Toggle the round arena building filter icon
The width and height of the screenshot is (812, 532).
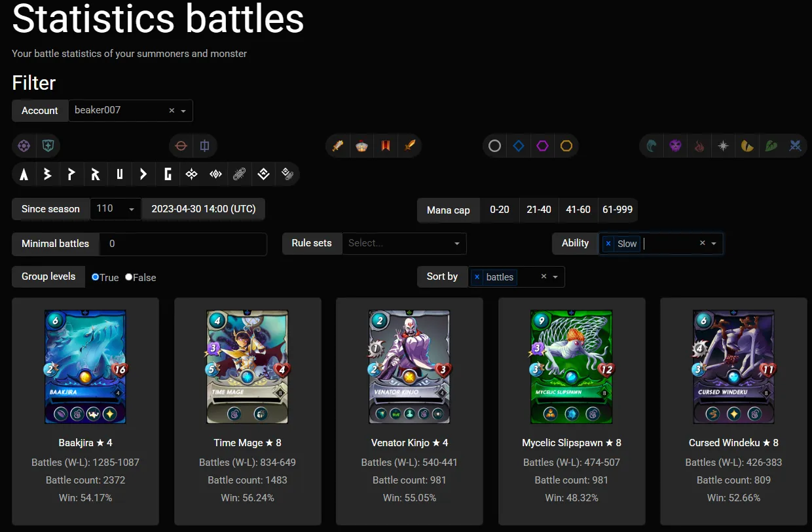point(361,146)
